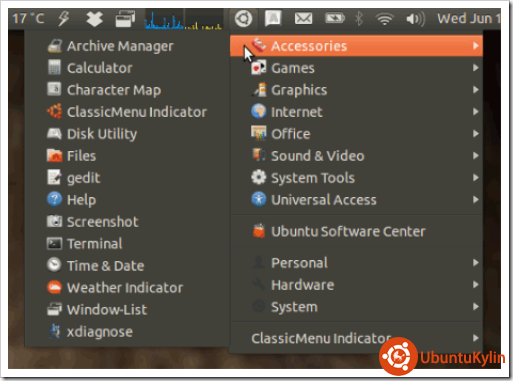Image resolution: width=513 pixels, height=381 pixels.
Task: Click the Dropbox indicator icon
Action: coord(94,19)
